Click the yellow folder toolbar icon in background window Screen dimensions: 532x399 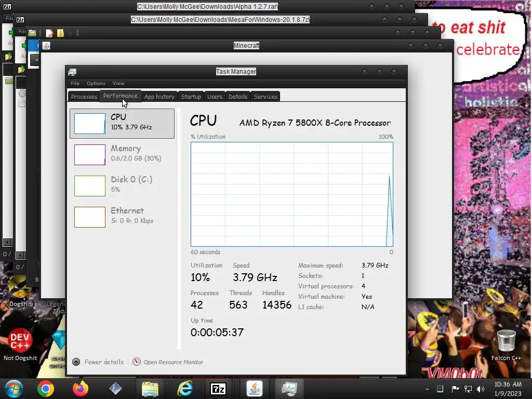pos(60,33)
